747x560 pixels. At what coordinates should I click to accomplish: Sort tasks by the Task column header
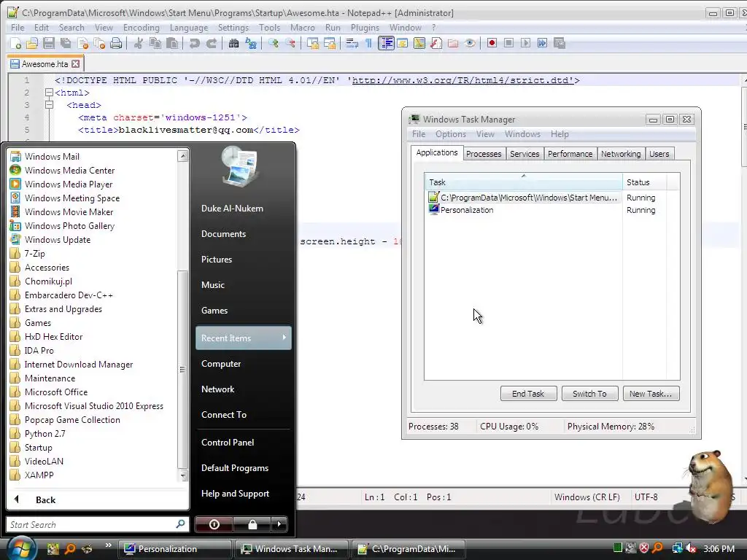tap(523, 182)
